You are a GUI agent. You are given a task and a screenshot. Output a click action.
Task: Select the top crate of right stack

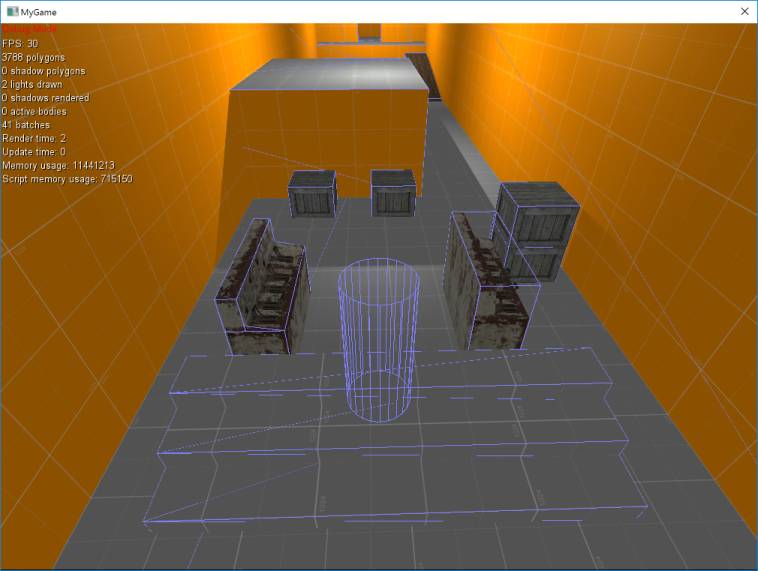[x=536, y=213]
